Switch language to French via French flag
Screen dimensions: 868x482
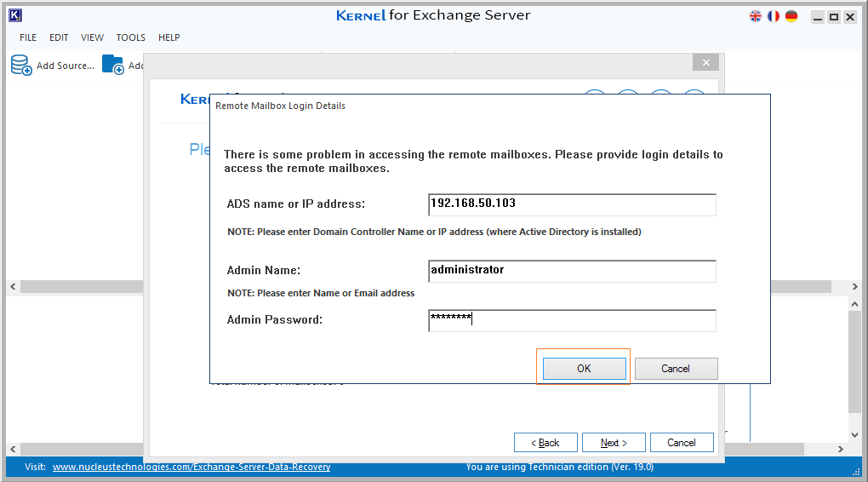click(x=774, y=16)
